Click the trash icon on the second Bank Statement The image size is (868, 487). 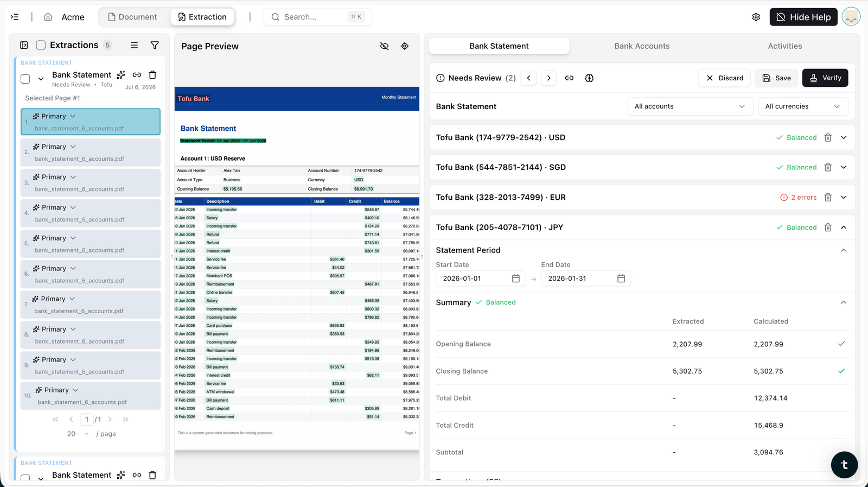point(152,475)
